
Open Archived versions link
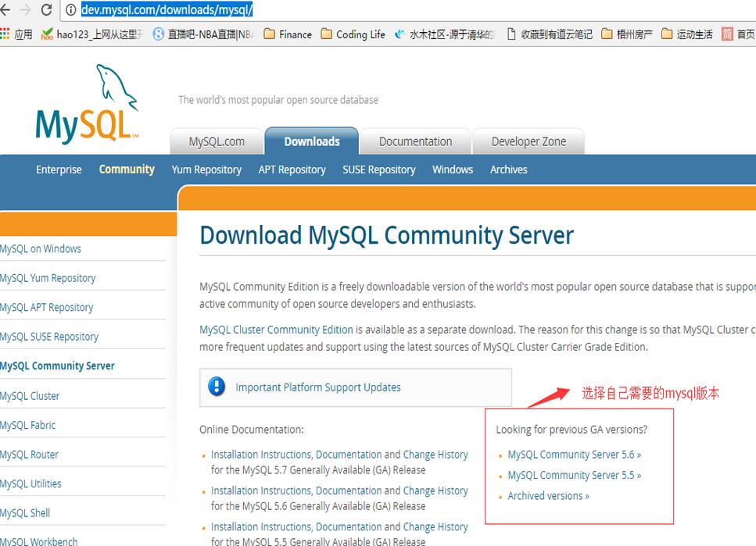pos(548,495)
